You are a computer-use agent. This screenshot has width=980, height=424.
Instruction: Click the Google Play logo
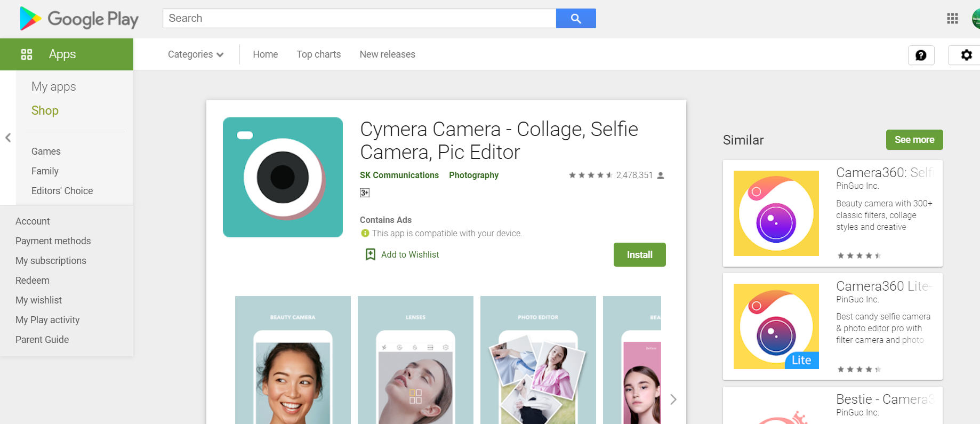click(x=79, y=19)
